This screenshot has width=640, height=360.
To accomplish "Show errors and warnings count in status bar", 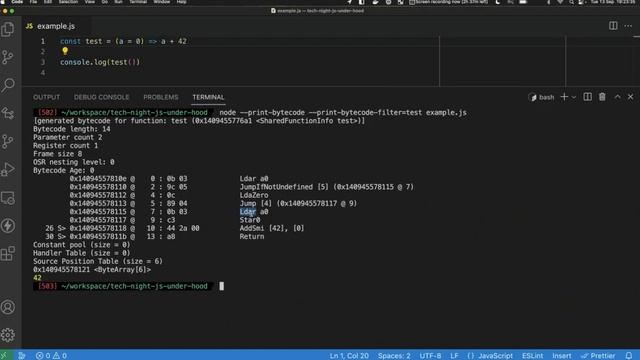I will [x=51, y=356].
